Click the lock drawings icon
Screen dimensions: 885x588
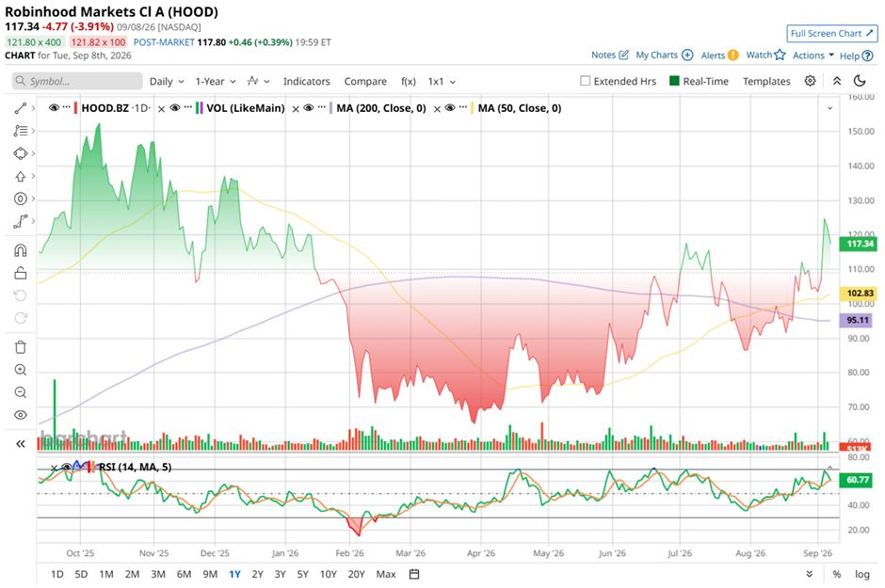(x=21, y=274)
